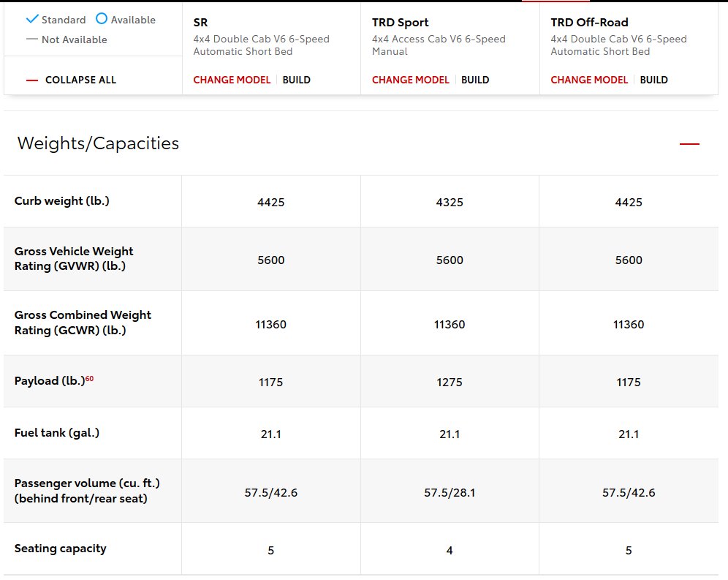The image size is (728, 580).
Task: Select the Gross Vehicle Weight Rating label
Action: [74, 258]
